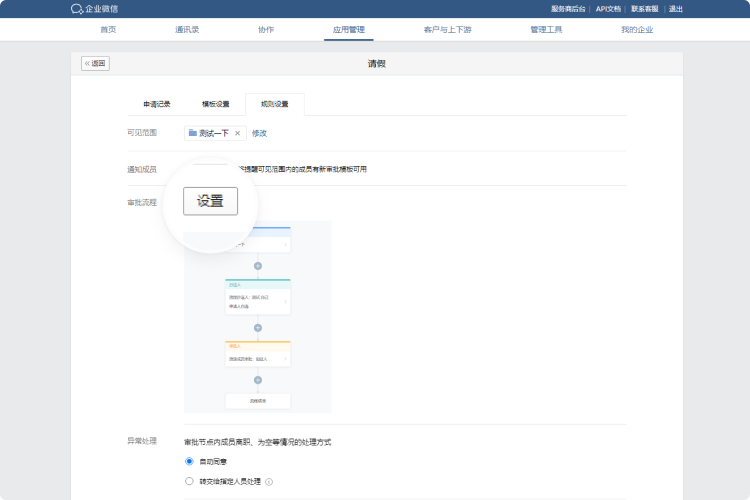The width and height of the screenshot is (750, 500).
Task: Open the 通讯录 navigation menu
Action: 187,30
